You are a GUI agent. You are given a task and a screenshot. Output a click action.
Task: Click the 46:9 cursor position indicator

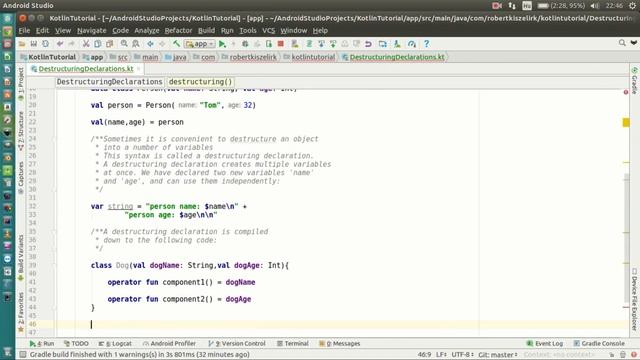424,355
